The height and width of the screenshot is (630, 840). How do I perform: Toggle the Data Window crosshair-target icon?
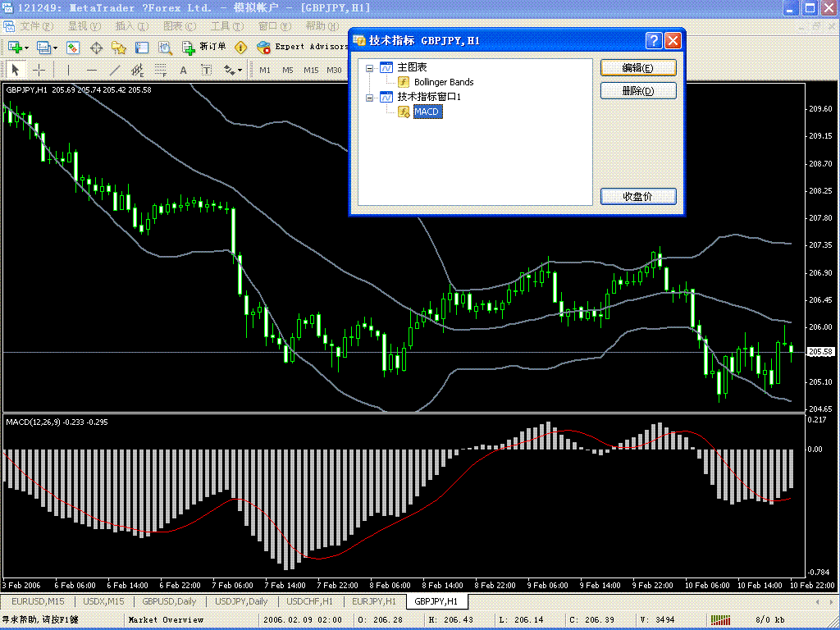(96, 48)
